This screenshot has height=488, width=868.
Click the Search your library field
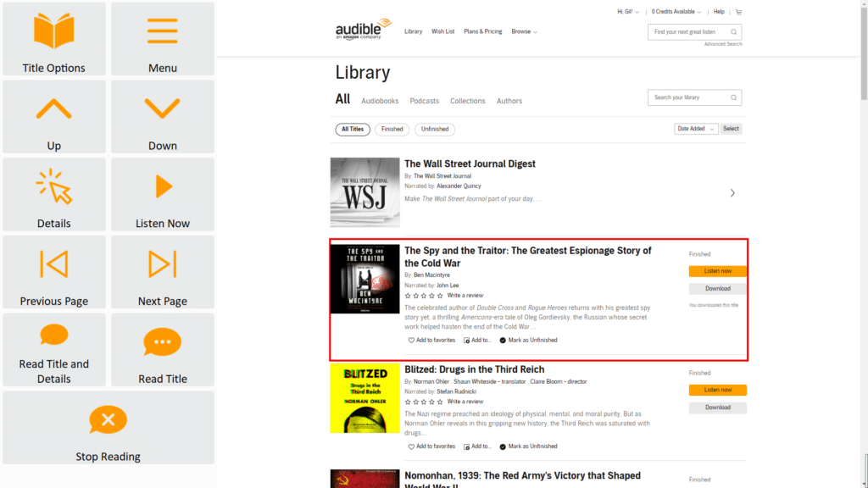point(688,97)
